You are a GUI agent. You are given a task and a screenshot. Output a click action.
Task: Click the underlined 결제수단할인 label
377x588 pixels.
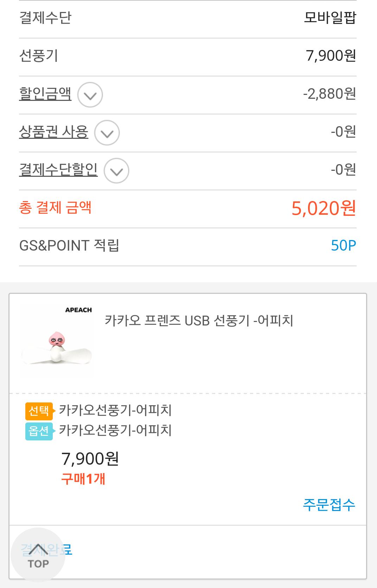click(58, 169)
